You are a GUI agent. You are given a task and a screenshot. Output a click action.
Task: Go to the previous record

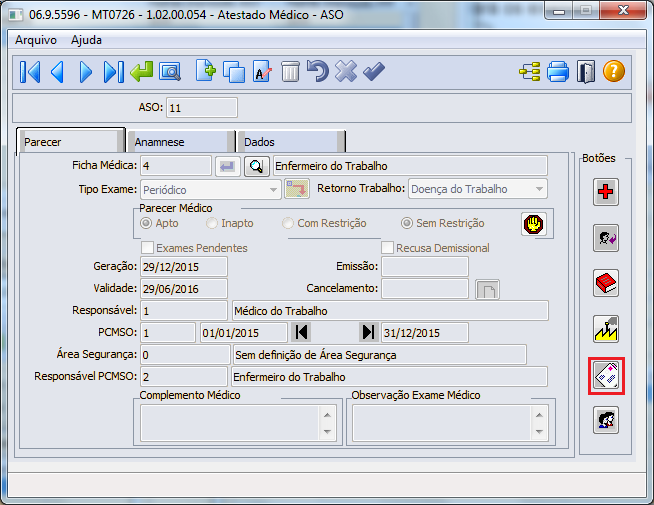57,72
